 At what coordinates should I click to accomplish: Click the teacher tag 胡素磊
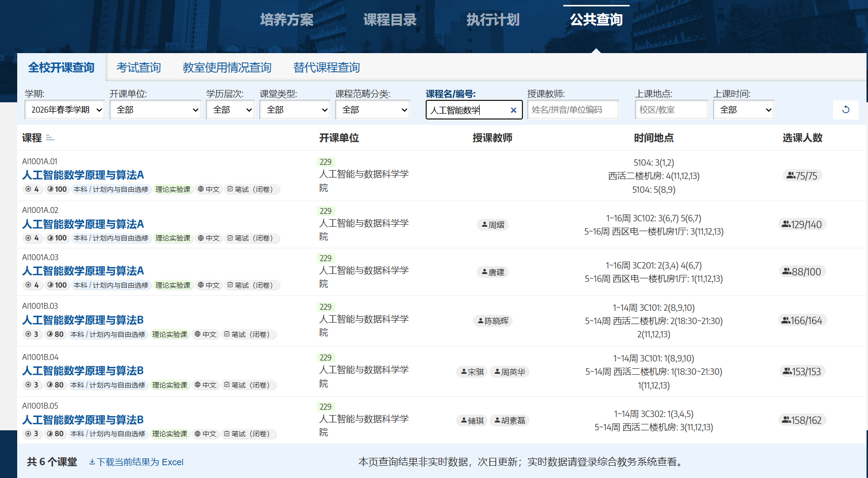coord(510,420)
